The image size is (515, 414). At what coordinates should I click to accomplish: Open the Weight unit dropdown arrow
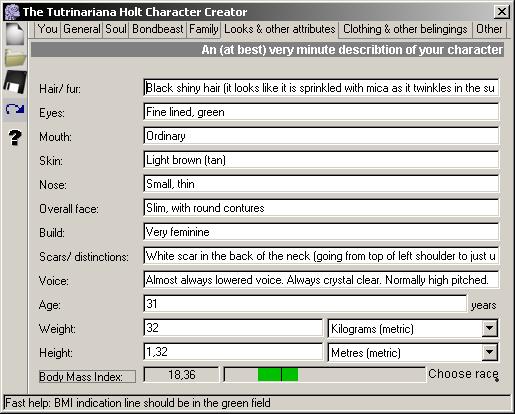(x=489, y=328)
